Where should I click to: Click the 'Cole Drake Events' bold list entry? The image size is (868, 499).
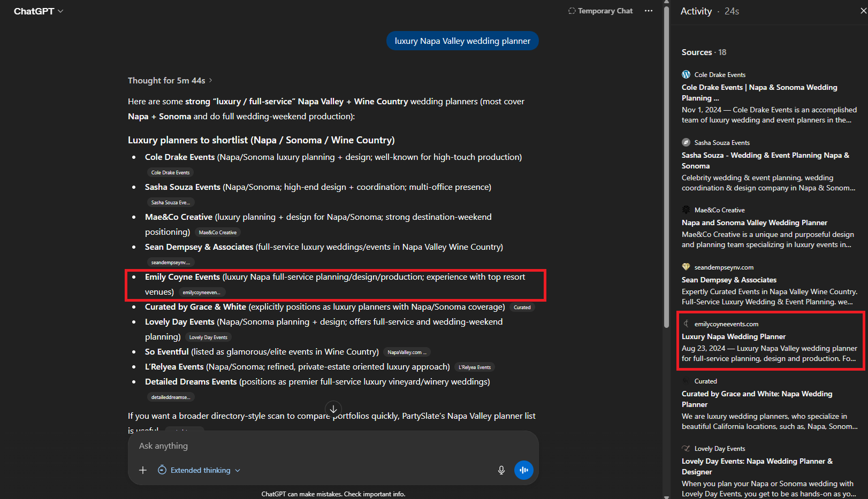(x=180, y=157)
